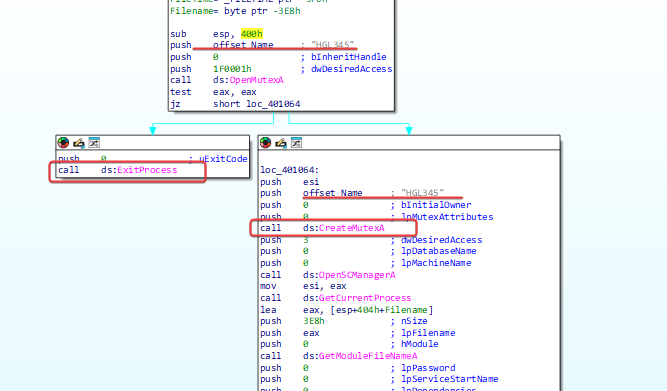667x391 pixels.
Task: Click 'offset Name' in the top node
Action: (243, 45)
